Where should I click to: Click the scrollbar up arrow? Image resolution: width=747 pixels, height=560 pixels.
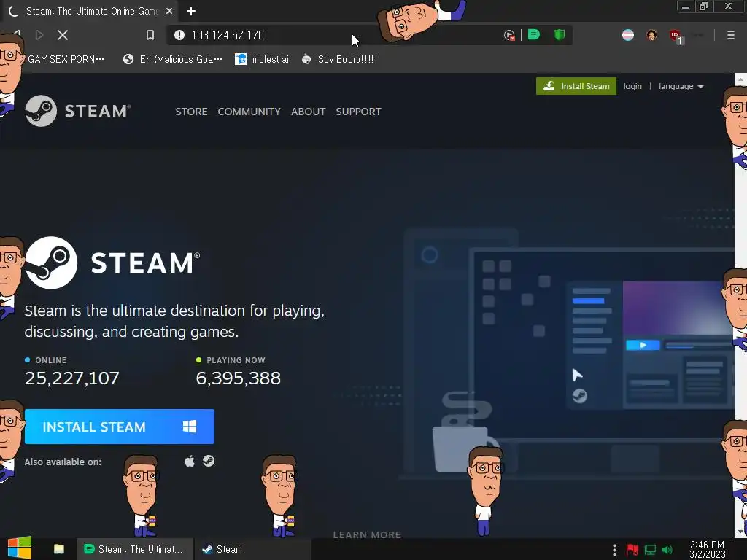pyautogui.click(x=740, y=79)
